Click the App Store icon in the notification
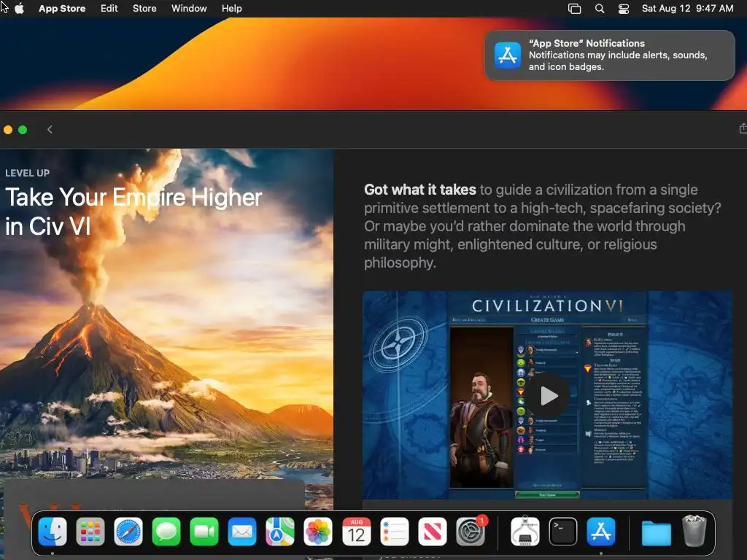 508,55
